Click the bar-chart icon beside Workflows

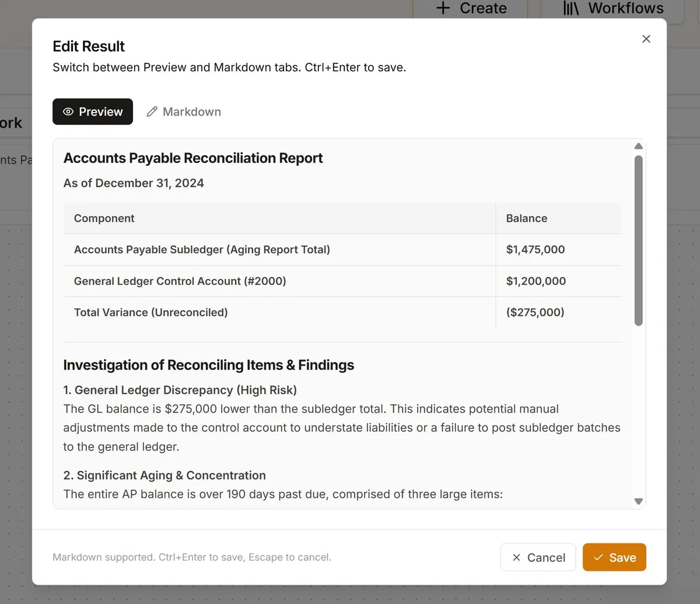pyautogui.click(x=570, y=8)
